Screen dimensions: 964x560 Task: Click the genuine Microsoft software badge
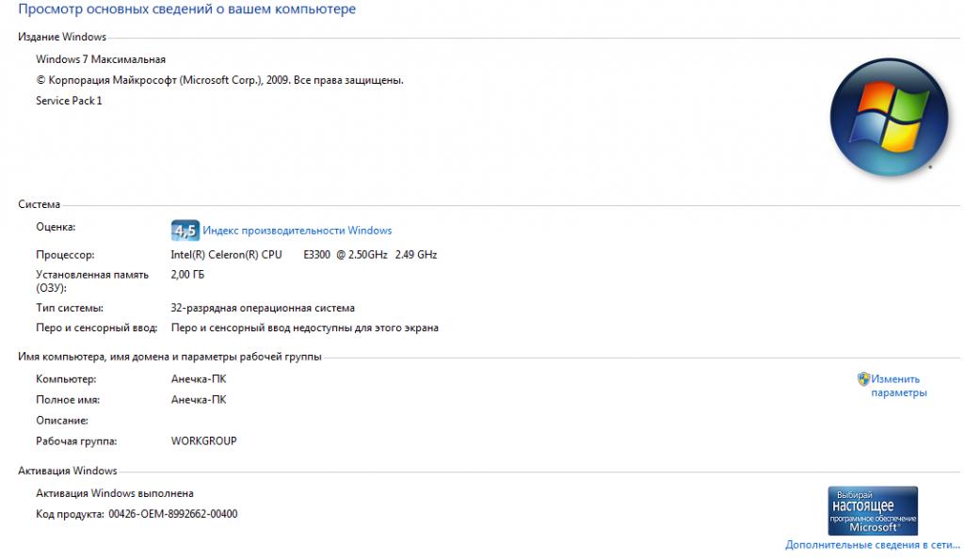873,510
